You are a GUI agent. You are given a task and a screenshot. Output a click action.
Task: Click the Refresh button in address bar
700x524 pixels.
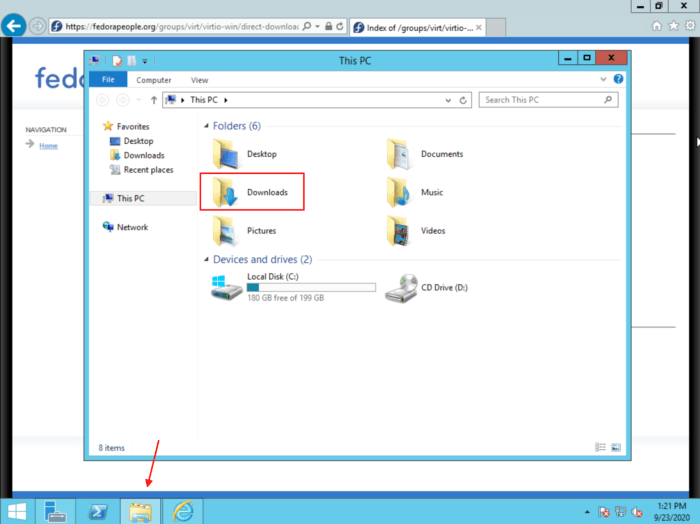pos(464,100)
